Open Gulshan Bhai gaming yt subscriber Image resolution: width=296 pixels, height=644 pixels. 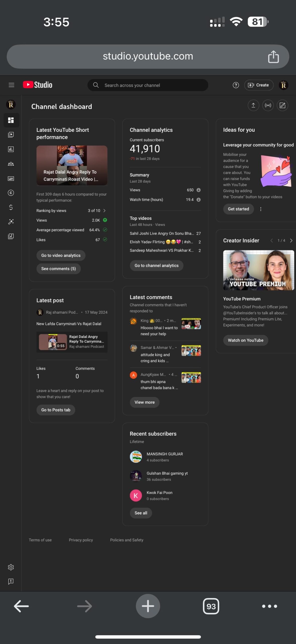pos(165,476)
